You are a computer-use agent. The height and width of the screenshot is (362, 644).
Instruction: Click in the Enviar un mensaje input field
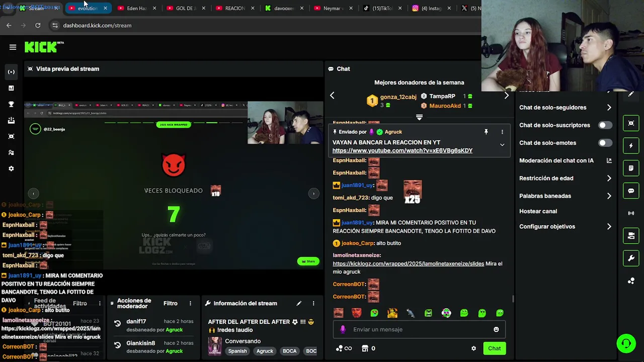pos(419,329)
